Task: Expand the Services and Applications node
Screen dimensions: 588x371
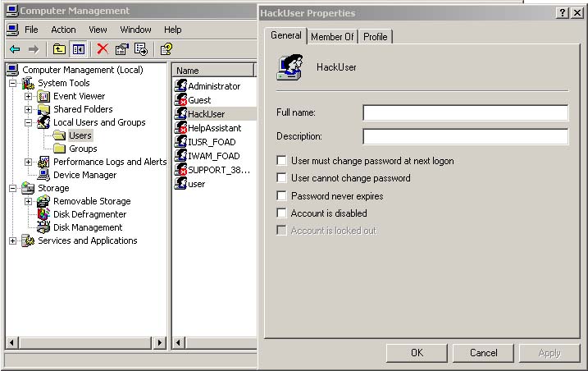Action: pyautogui.click(x=13, y=240)
